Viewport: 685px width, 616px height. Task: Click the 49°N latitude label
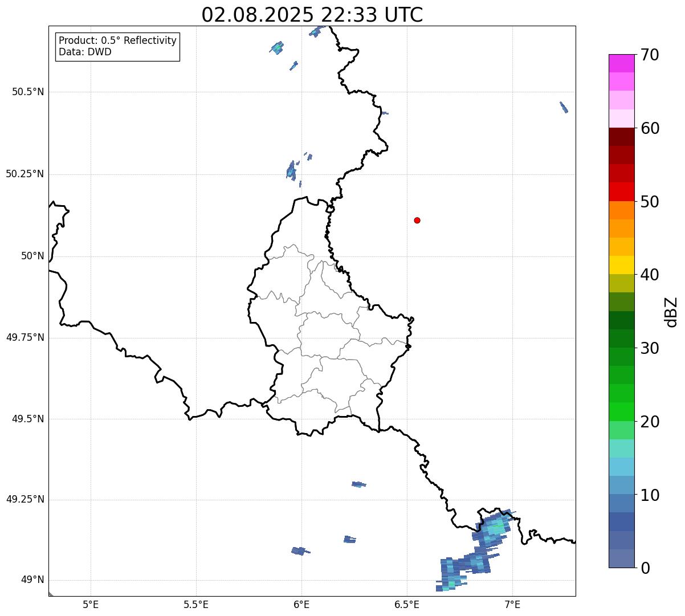click(x=32, y=580)
